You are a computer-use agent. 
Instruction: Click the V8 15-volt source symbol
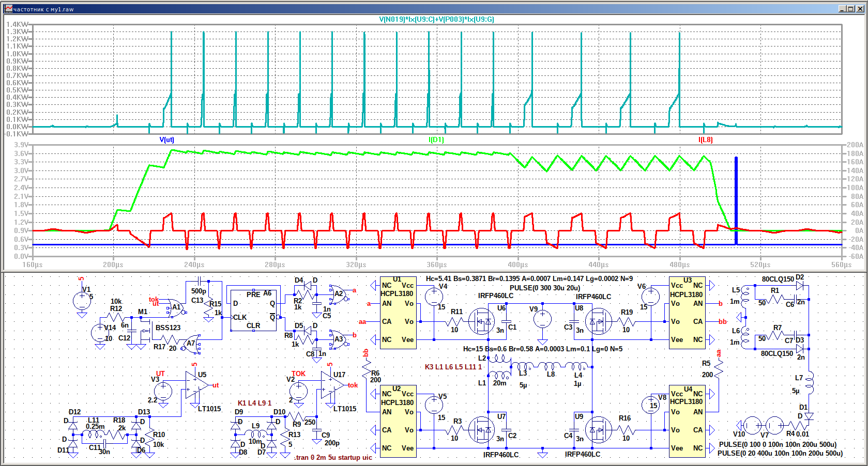pos(651,405)
